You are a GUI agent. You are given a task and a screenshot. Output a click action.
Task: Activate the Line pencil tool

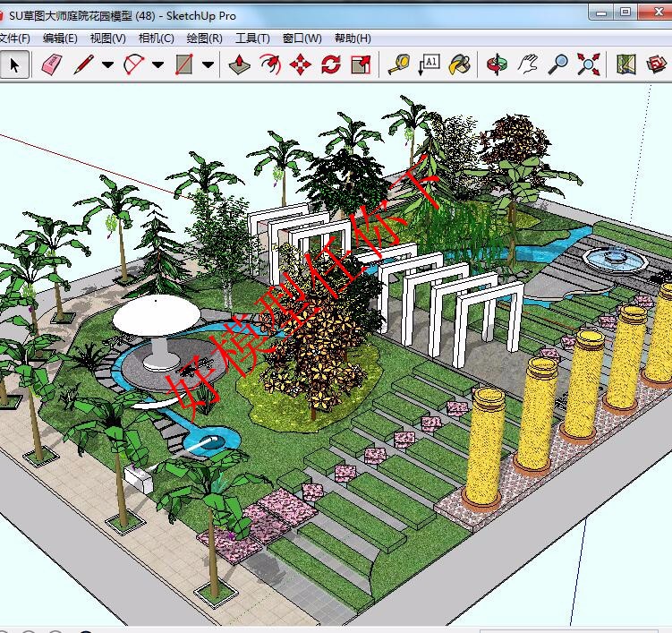click(x=83, y=64)
